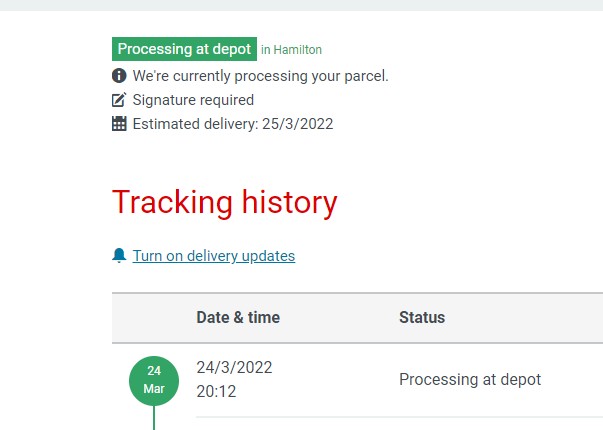Click the estimated delivery calendar icon

tap(119, 123)
